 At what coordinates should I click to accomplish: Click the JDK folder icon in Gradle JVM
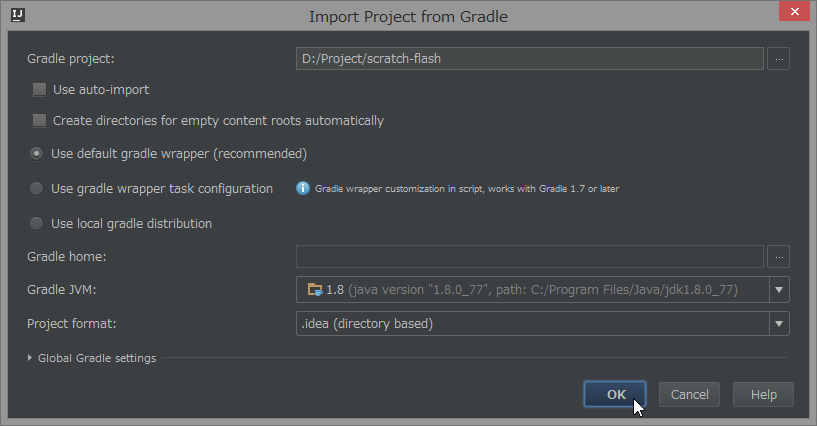tap(315, 290)
